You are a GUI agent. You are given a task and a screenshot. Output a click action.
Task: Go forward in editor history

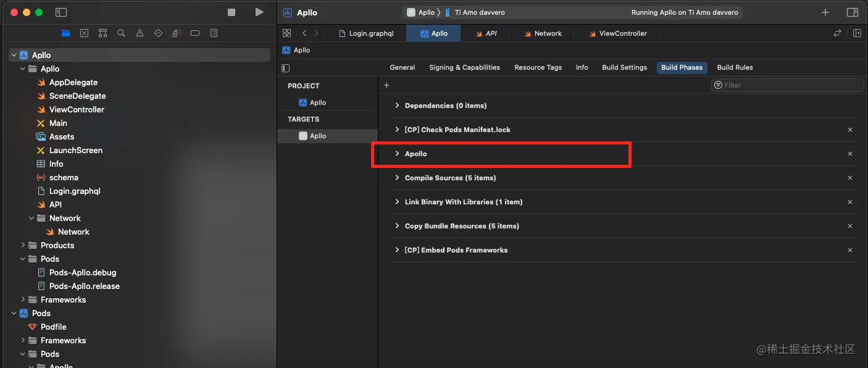tap(316, 33)
